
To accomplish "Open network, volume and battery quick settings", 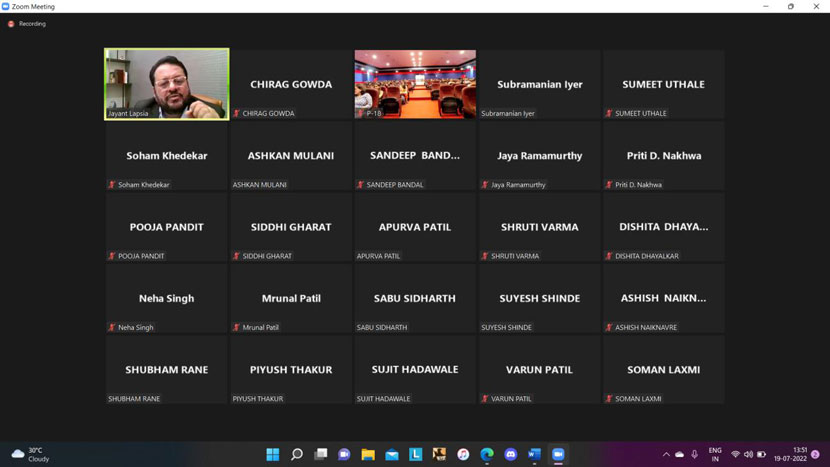I will [x=748, y=454].
